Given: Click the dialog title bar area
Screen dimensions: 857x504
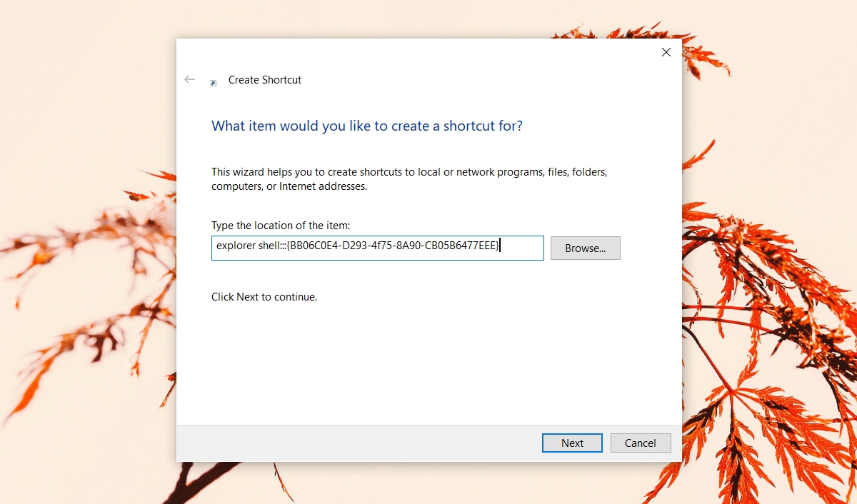Looking at the screenshot, I should [428, 52].
